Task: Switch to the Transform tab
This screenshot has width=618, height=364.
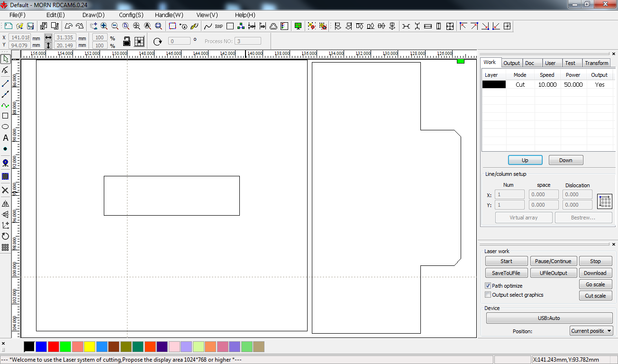Action: coord(596,63)
